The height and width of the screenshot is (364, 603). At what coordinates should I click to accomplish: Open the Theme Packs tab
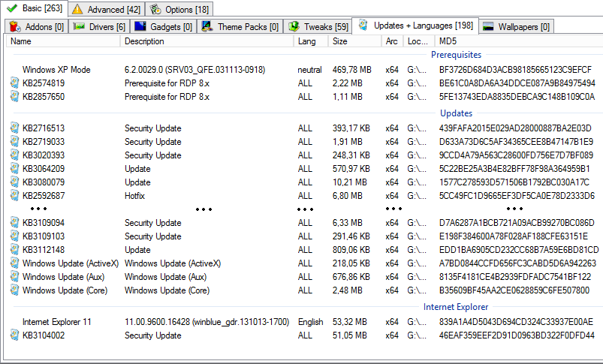(x=240, y=27)
